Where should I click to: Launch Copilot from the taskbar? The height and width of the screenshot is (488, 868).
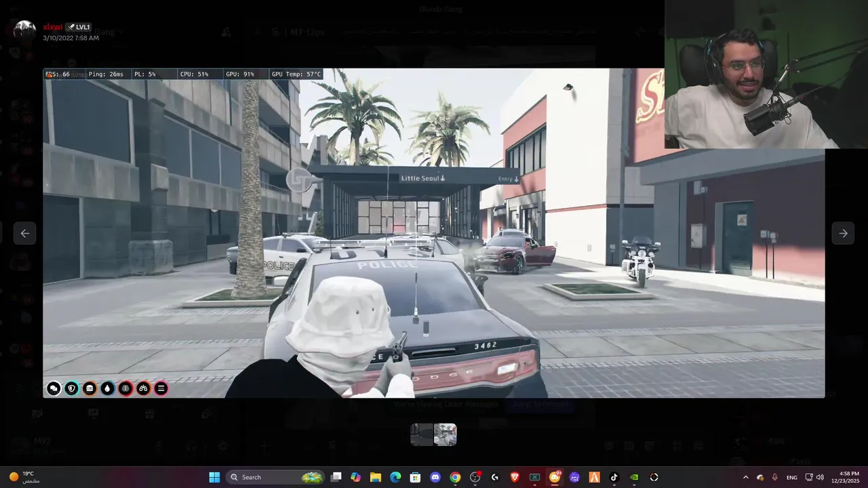pos(355,477)
